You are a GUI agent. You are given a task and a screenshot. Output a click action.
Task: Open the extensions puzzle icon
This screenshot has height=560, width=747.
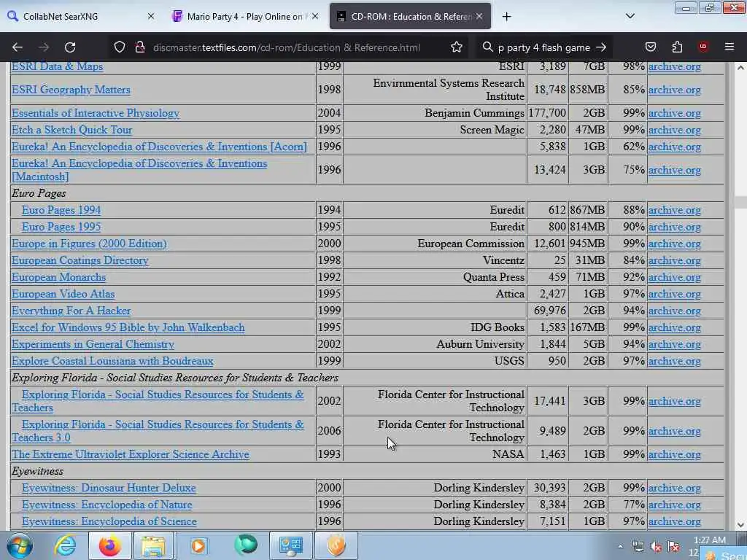677,47
